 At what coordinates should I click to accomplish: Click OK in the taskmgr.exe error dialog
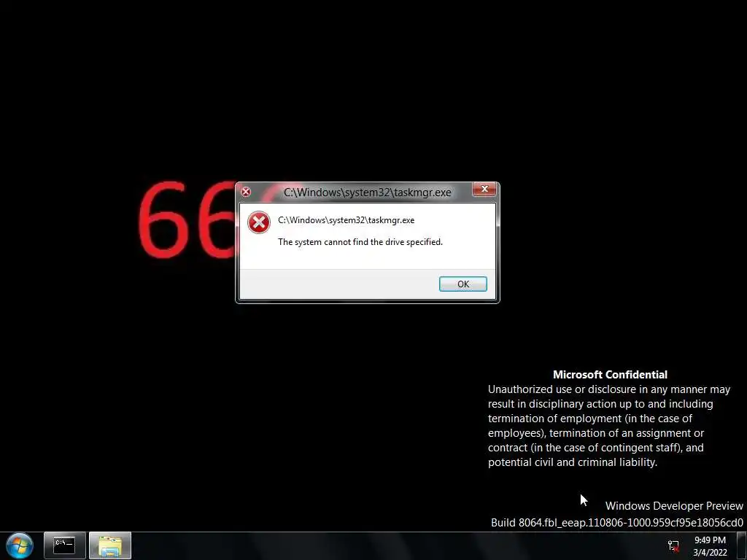(x=462, y=284)
